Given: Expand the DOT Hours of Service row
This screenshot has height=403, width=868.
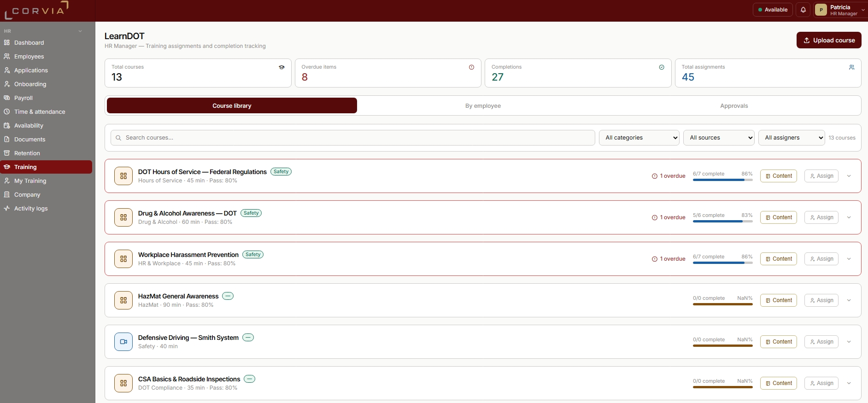Looking at the screenshot, I should coord(849,176).
